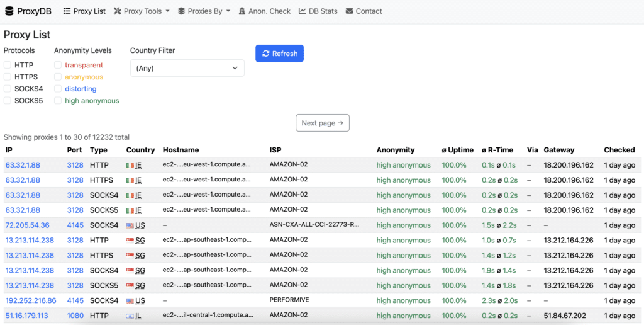Image resolution: width=644 pixels, height=325 pixels.
Task: Click the building icon beside Anon. Check
Action: [x=242, y=11]
